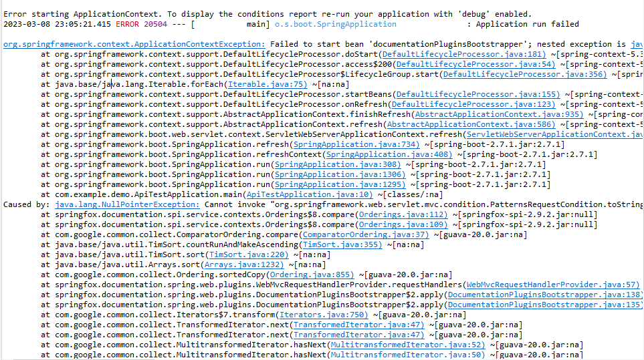
Task: Open Iterators.java:750 link
Action: (x=324, y=315)
